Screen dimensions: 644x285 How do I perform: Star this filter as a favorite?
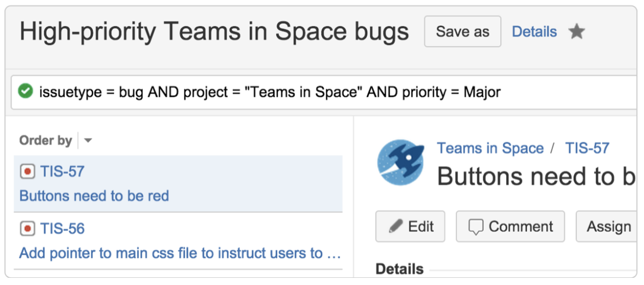tap(576, 31)
